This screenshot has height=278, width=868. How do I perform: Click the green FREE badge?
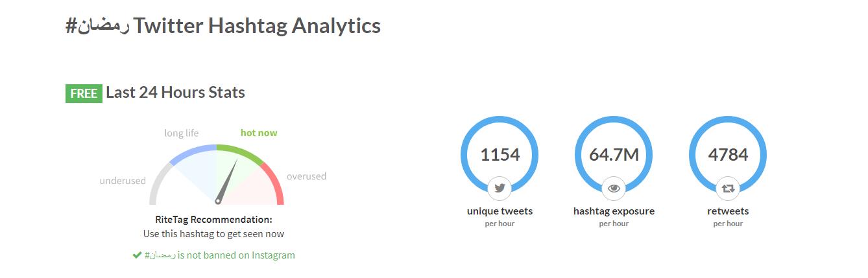pyautogui.click(x=84, y=93)
